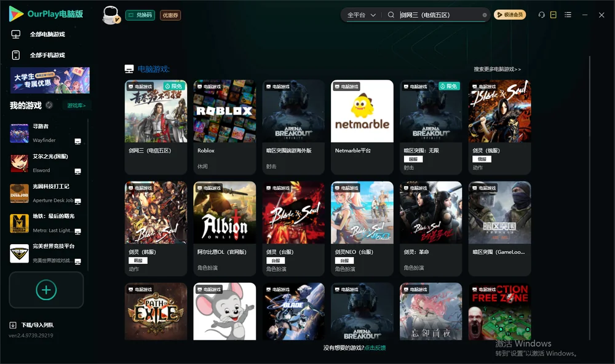Image resolution: width=615 pixels, height=364 pixels.
Task: Click the add game plus button
Action: point(46,290)
